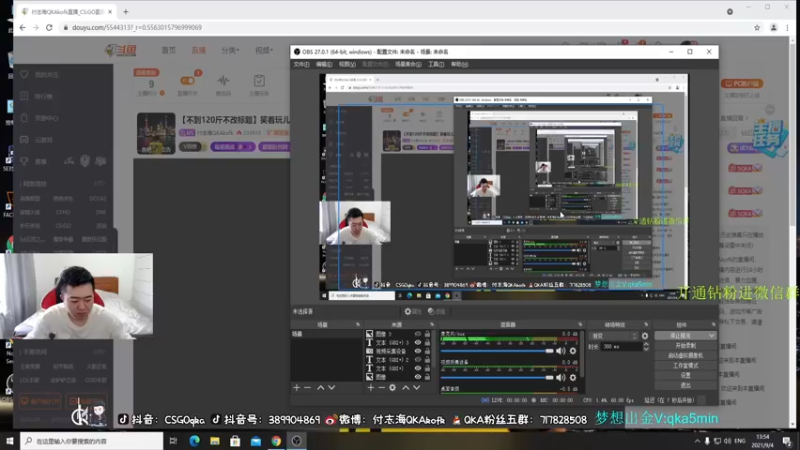Show hidden system tray icons chevron
Viewport: 800px width, 450px height.
[x=697, y=441]
